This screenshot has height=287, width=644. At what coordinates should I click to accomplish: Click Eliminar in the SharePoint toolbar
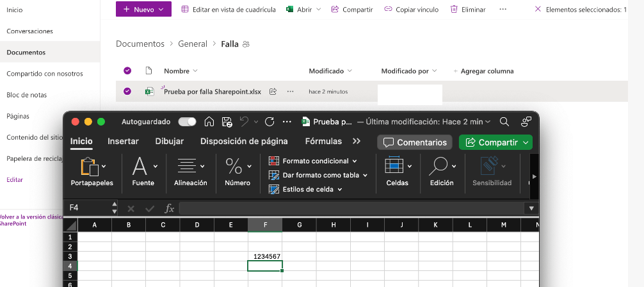(x=468, y=9)
